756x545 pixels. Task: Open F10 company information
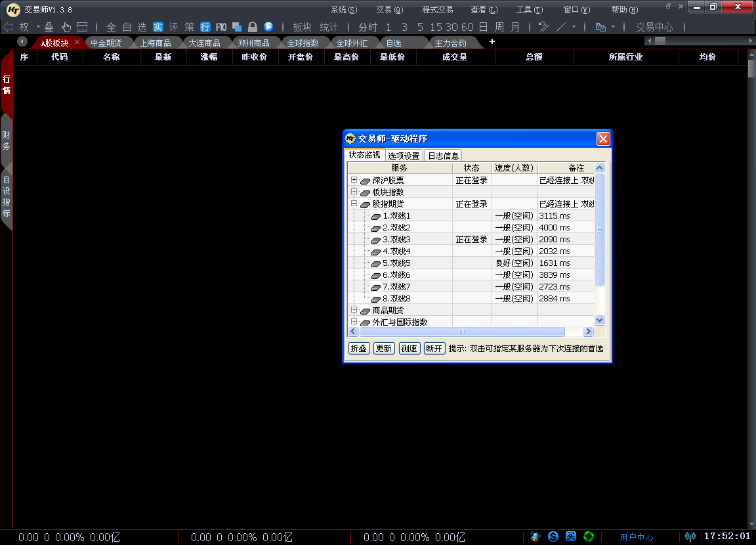[221, 27]
